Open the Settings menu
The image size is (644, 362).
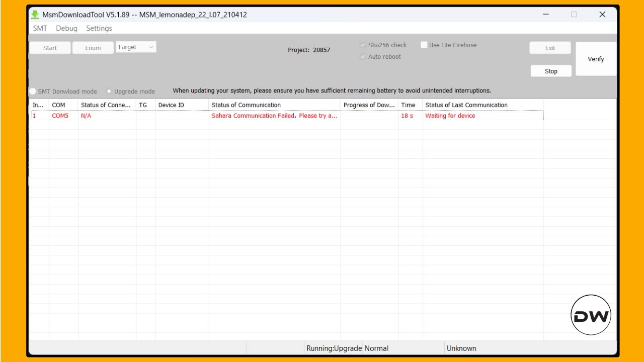pyautogui.click(x=99, y=28)
